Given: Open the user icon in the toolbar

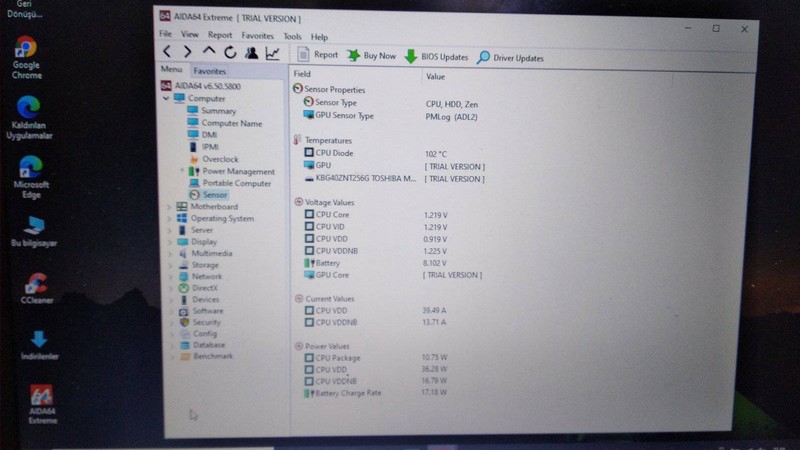Looking at the screenshot, I should click(251, 53).
